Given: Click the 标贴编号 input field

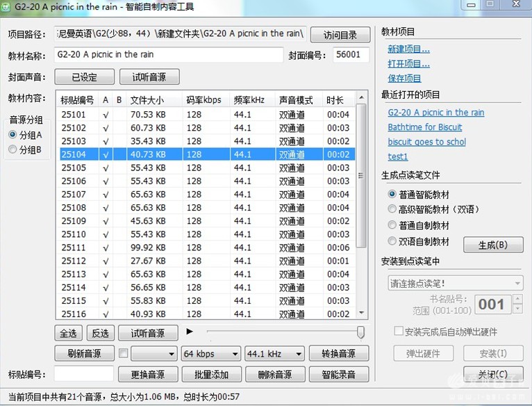Looking at the screenshot, I should [x=83, y=374].
